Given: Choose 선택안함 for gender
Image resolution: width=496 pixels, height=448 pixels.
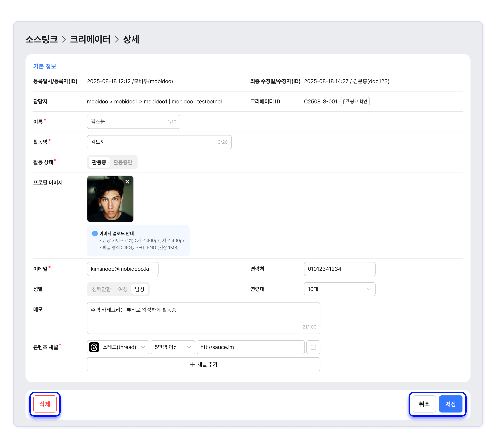Looking at the screenshot, I should [101, 289].
